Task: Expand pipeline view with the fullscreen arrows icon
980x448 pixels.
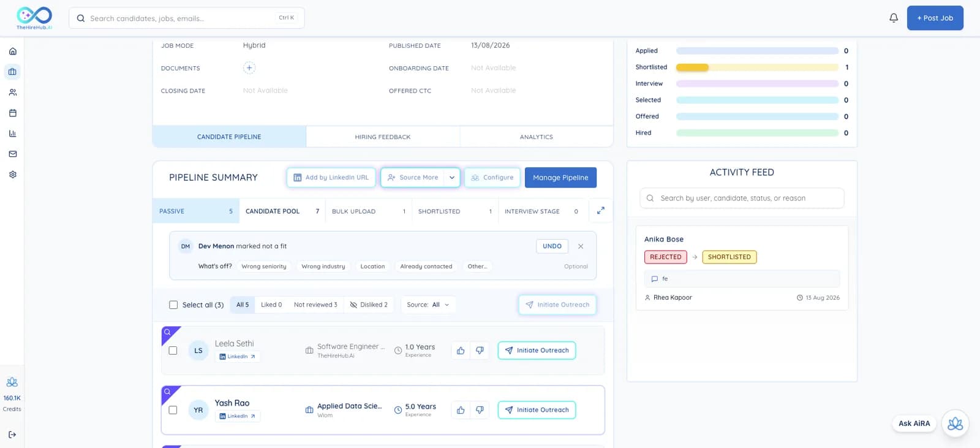Action: click(601, 211)
